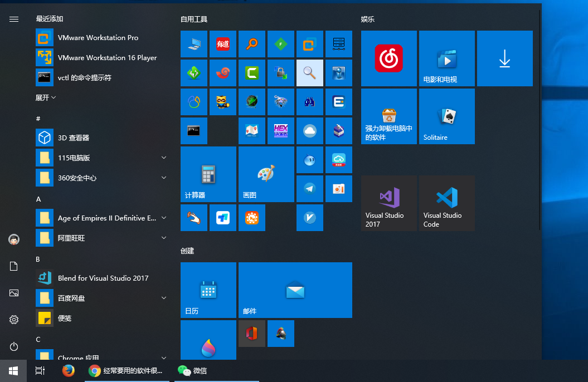Open the white cloud circle tile
588x382 pixels.
309,131
